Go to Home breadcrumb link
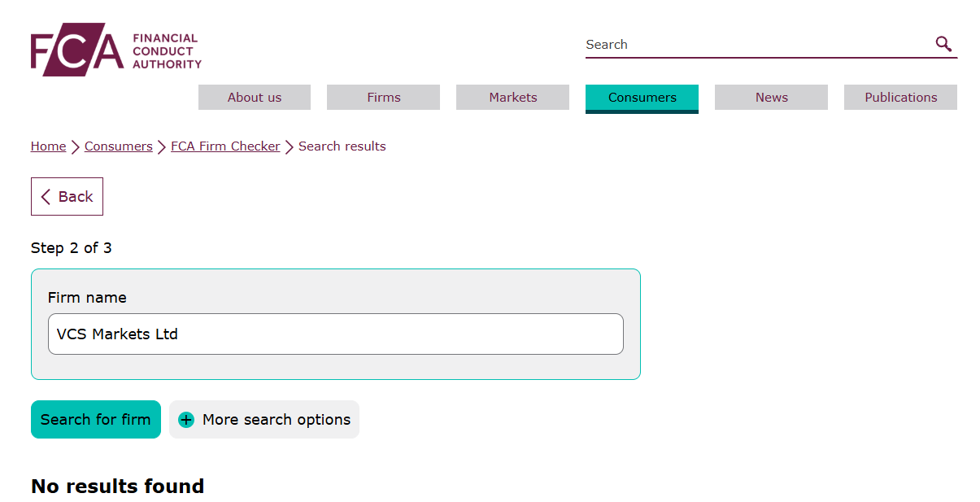Image resolution: width=980 pixels, height=502 pixels. 49,146
